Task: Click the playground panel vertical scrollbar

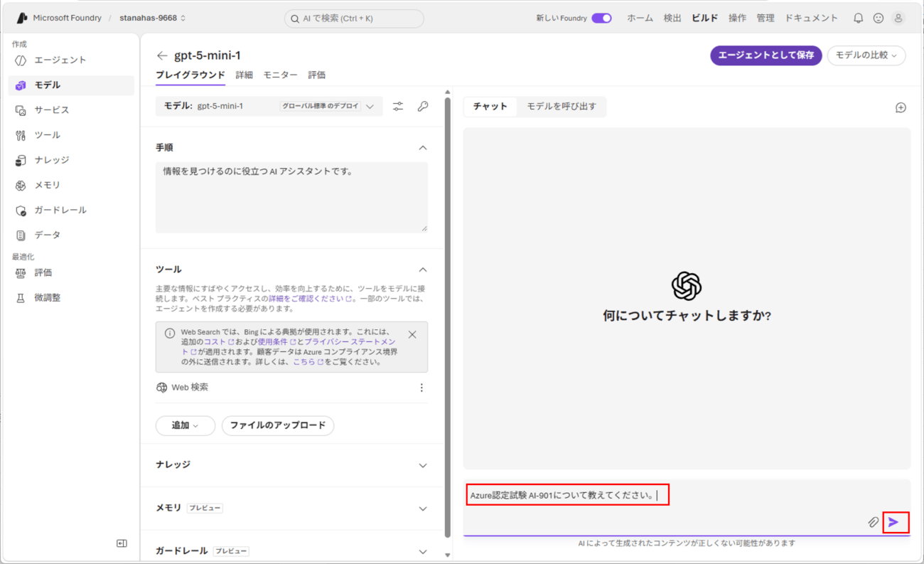Action: coord(448,317)
